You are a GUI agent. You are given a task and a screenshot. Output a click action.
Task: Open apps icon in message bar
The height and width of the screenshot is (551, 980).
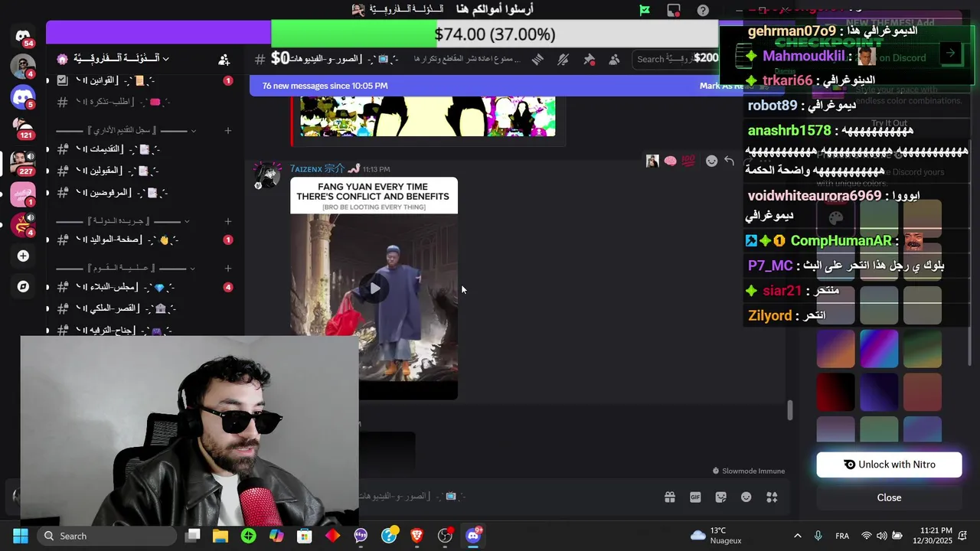(x=772, y=497)
